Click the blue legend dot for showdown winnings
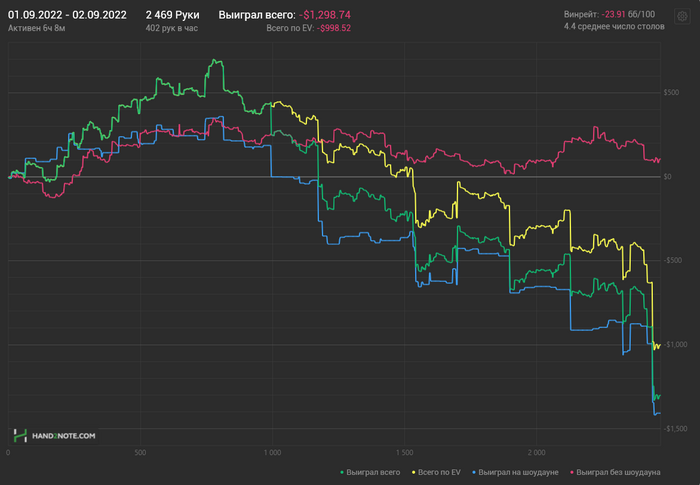 coord(474,472)
